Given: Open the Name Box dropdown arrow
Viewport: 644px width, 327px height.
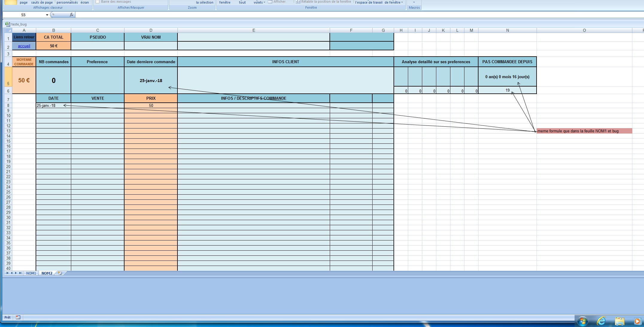Looking at the screenshot, I should [47, 15].
